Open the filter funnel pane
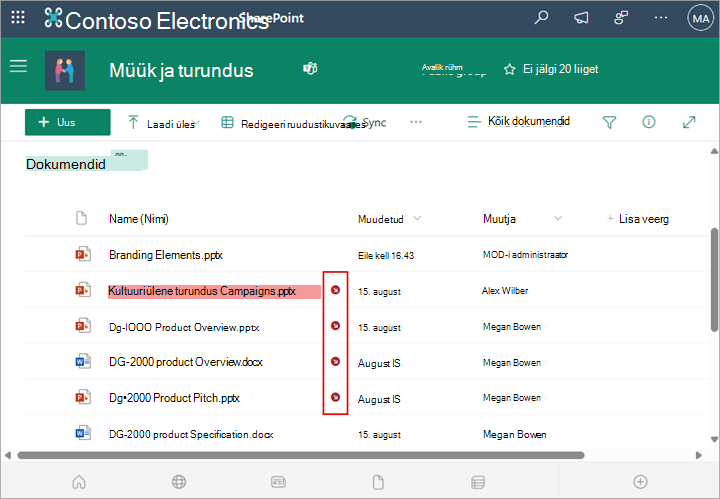720x499 pixels. point(609,122)
